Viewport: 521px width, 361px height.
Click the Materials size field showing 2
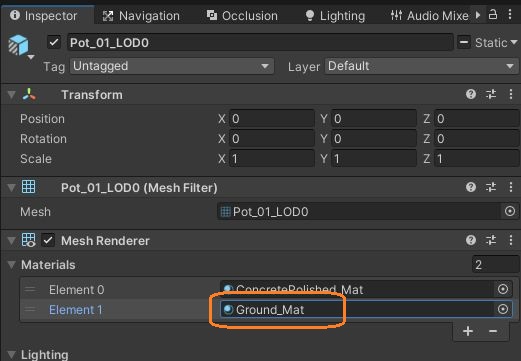tap(495, 265)
